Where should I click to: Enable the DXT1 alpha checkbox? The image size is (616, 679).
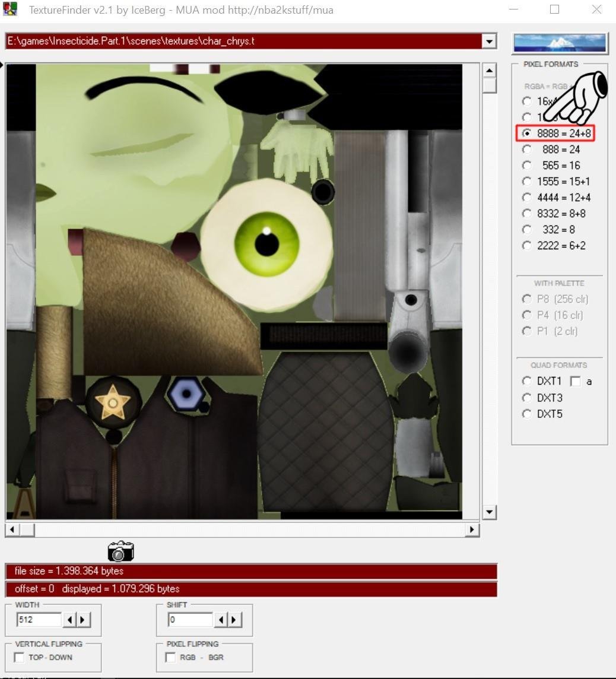[575, 381]
